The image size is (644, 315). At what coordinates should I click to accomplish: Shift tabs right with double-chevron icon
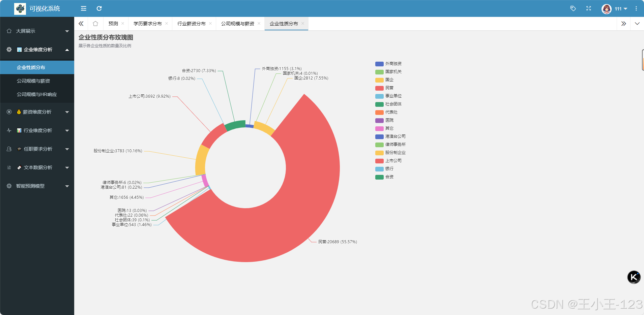(x=623, y=24)
